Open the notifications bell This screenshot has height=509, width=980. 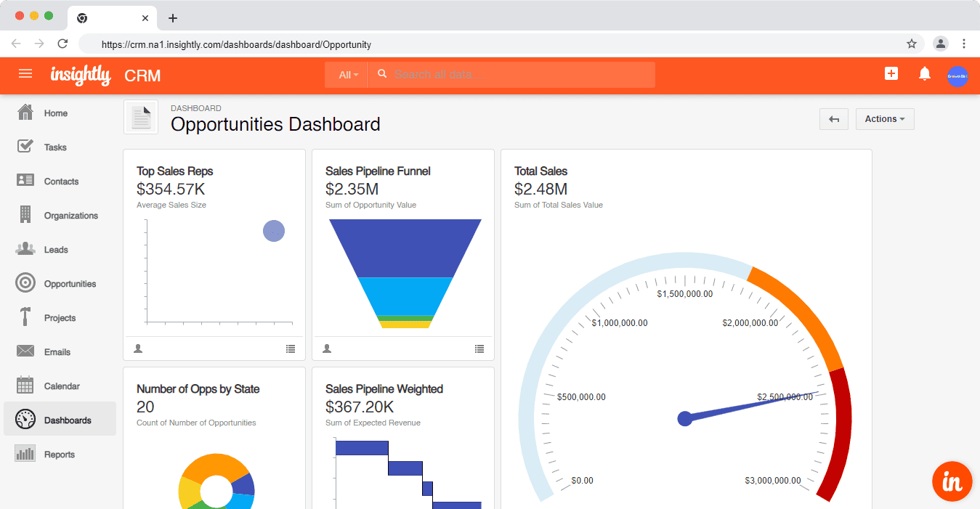(x=924, y=73)
